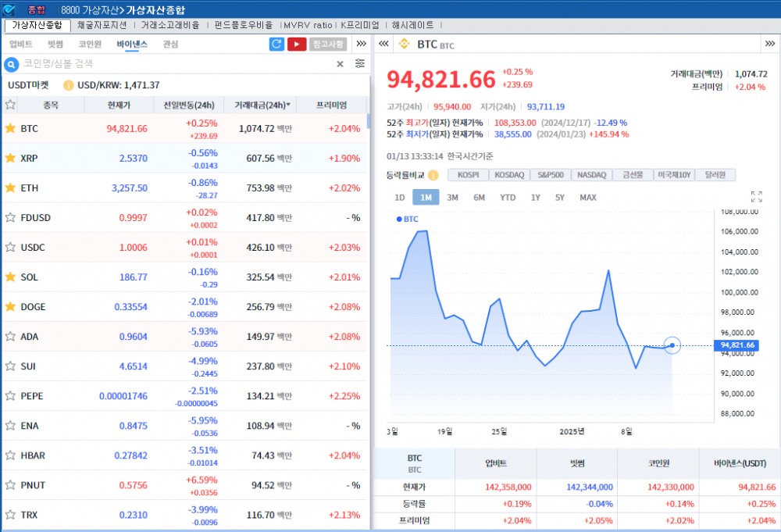Image resolution: width=781 pixels, height=532 pixels.
Task: Open the red YouTube icon in the toolbar
Action: [x=297, y=45]
